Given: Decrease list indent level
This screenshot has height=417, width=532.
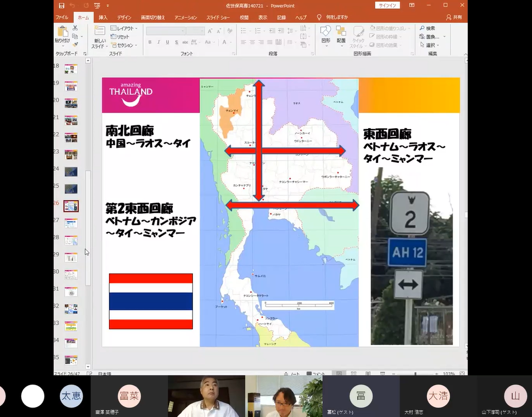Looking at the screenshot, I should (272, 31).
